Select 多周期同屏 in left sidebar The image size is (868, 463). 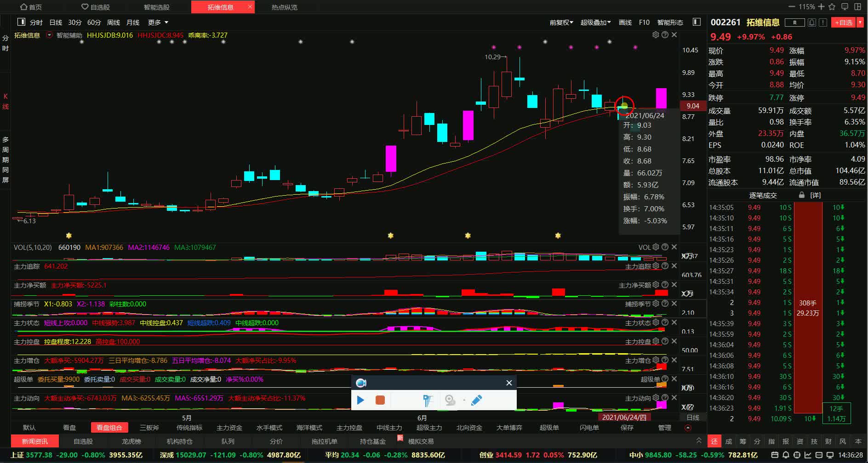[x=6, y=159]
